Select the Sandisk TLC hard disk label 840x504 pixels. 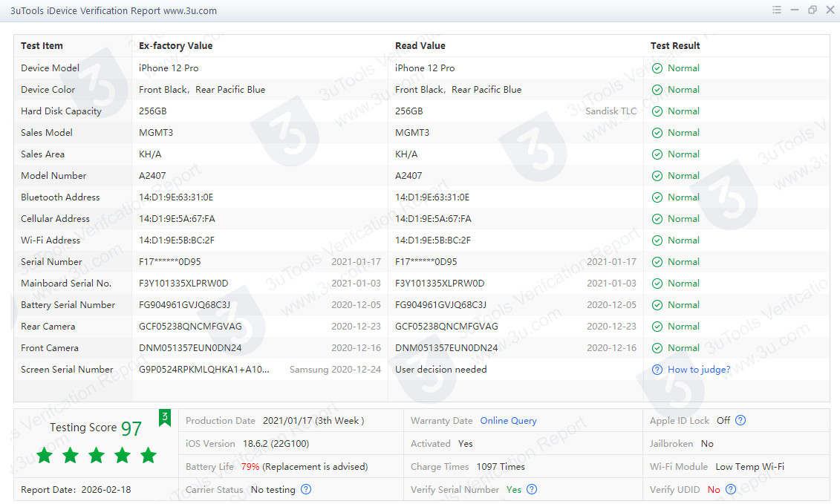[611, 111]
